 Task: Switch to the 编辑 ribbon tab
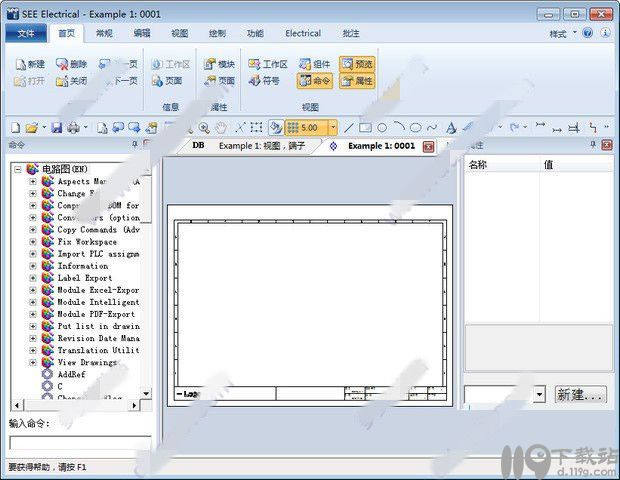pyautogui.click(x=142, y=33)
